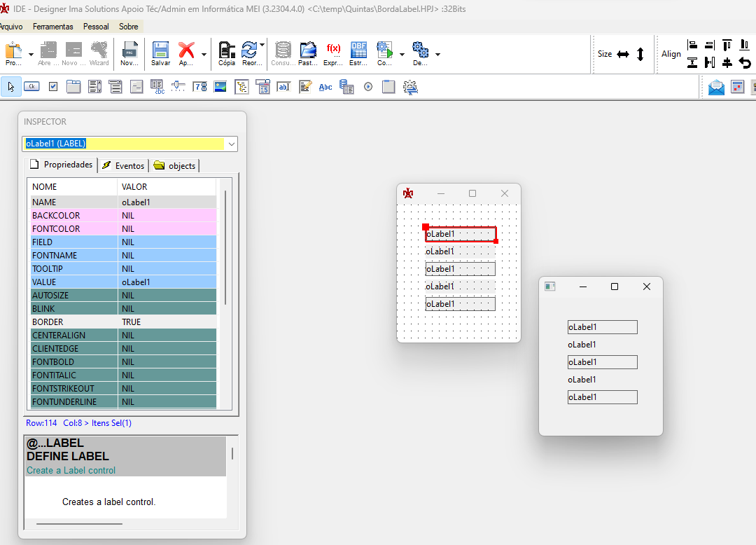Choose the Abc label control tool
The height and width of the screenshot is (545, 756).
[325, 87]
